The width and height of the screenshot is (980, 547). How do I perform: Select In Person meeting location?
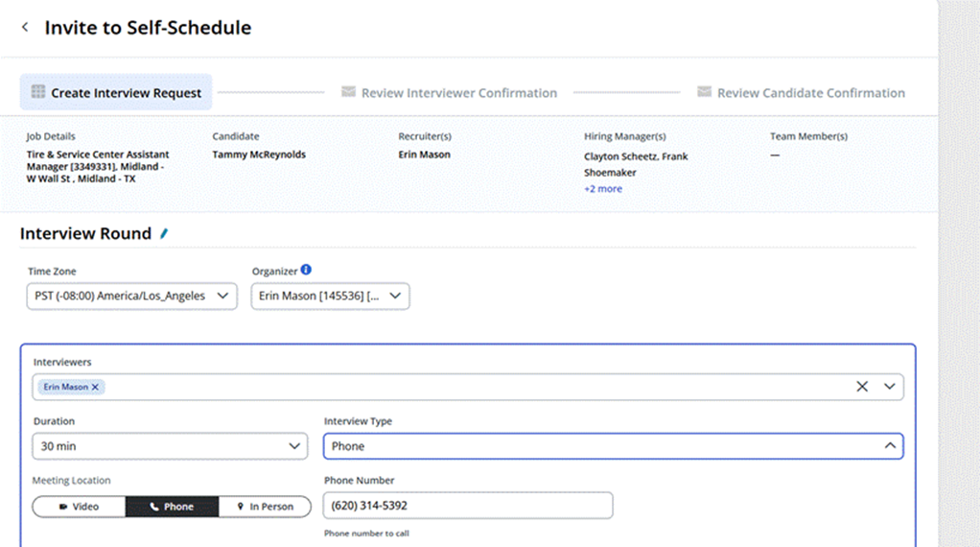[x=265, y=507]
